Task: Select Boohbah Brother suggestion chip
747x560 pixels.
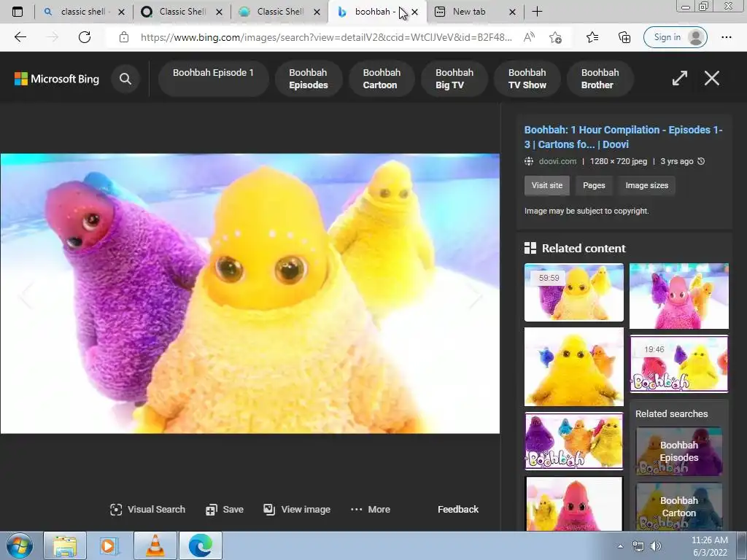Action: pyautogui.click(x=600, y=79)
